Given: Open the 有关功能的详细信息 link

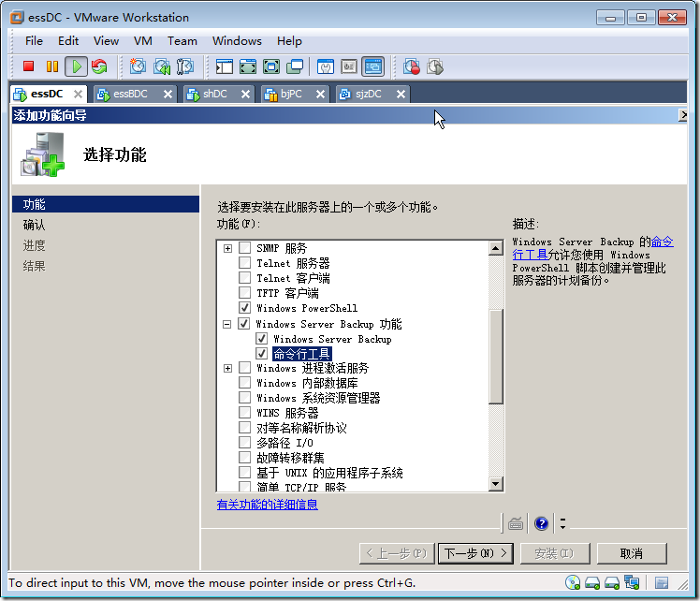Looking at the screenshot, I should pos(267,505).
